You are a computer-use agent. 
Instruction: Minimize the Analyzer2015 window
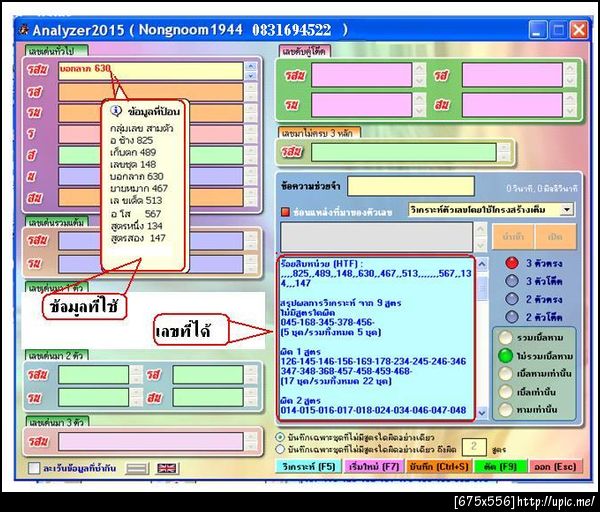[538, 30]
